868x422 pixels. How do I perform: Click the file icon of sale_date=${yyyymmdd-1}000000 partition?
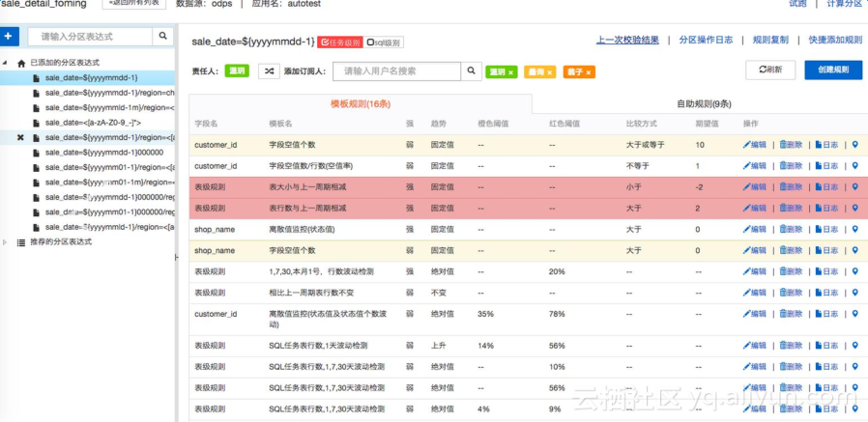pyautogui.click(x=37, y=153)
